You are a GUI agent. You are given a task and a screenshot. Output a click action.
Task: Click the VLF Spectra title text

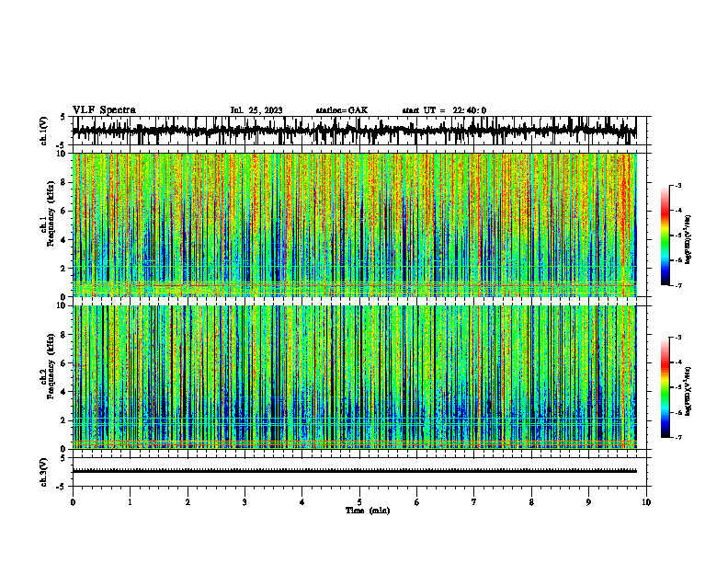click(104, 110)
